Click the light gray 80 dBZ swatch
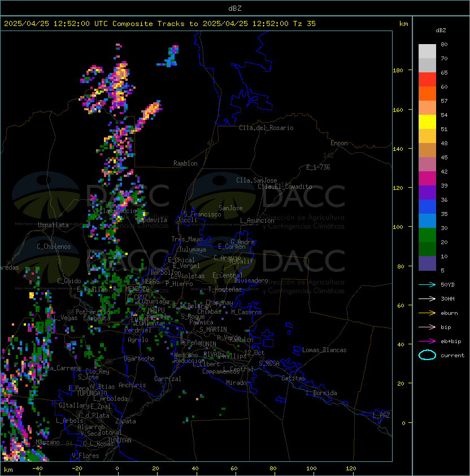This screenshot has height=476, width=470. (427, 51)
